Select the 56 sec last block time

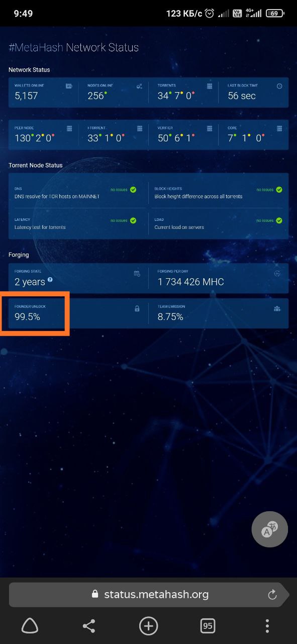pyautogui.click(x=242, y=96)
